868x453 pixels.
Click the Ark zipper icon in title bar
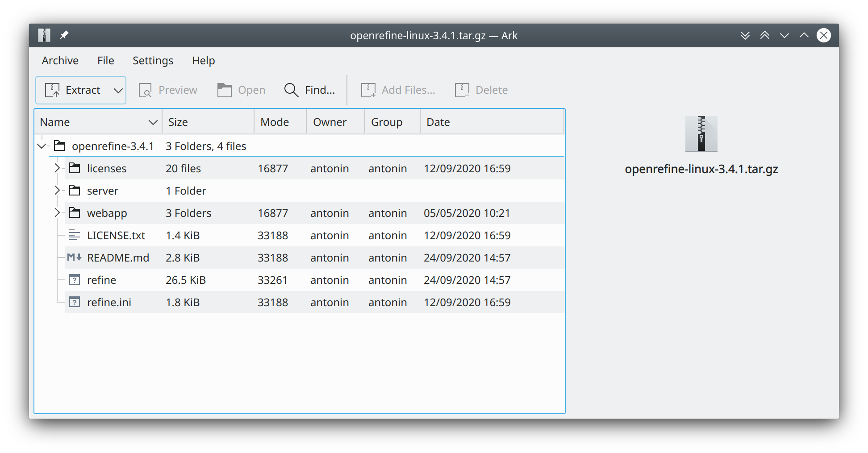(x=44, y=35)
